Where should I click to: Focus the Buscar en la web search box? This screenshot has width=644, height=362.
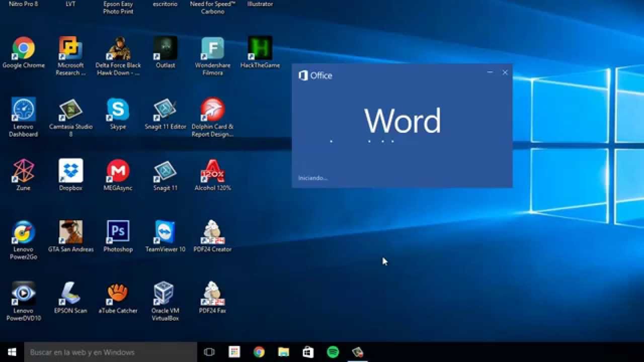(111, 352)
